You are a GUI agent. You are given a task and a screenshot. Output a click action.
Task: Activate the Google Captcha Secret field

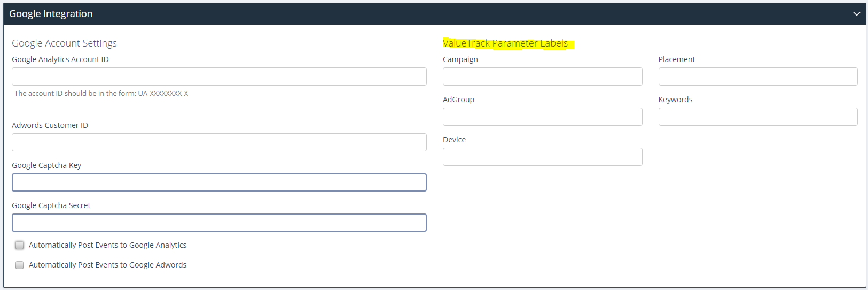[219, 223]
